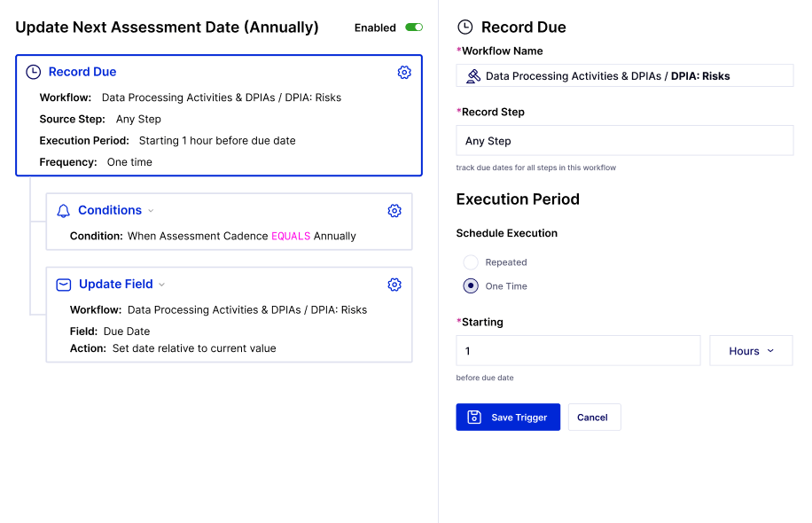The image size is (812, 523).
Task: Toggle the Enabled switch off
Action: click(414, 27)
